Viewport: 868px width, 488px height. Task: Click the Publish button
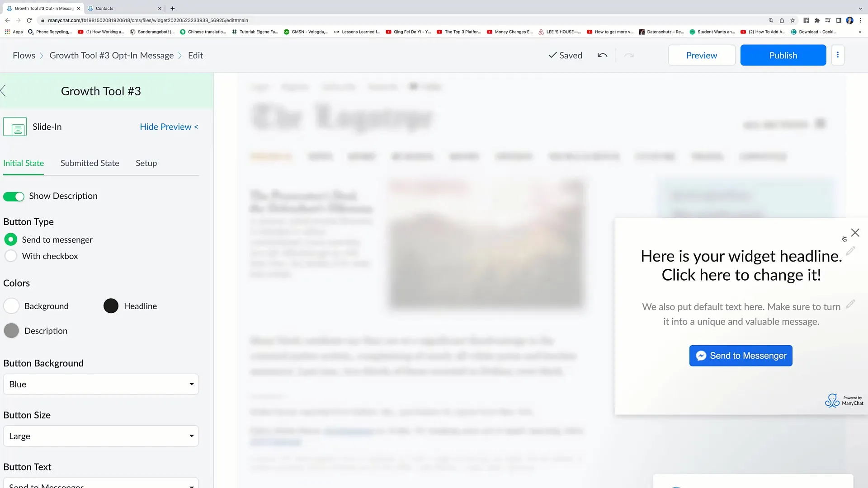pyautogui.click(x=783, y=55)
